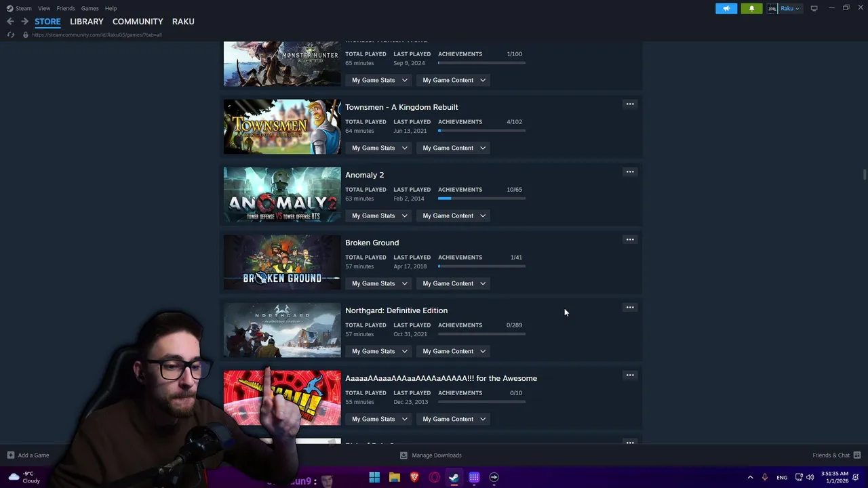Switch to the COMMUNITY tab
The image size is (868, 488).
click(138, 22)
